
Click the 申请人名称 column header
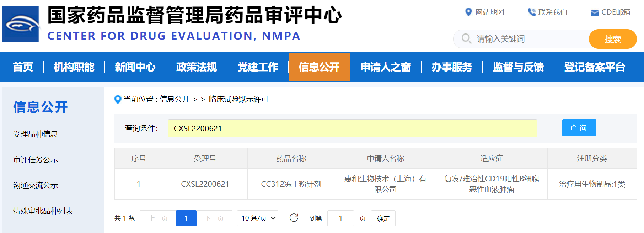[385, 159]
